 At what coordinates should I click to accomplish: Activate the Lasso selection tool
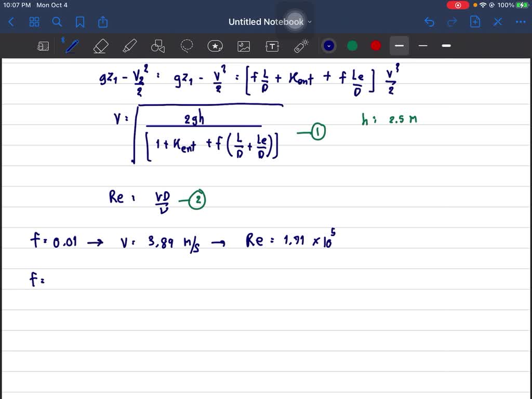[x=187, y=46]
